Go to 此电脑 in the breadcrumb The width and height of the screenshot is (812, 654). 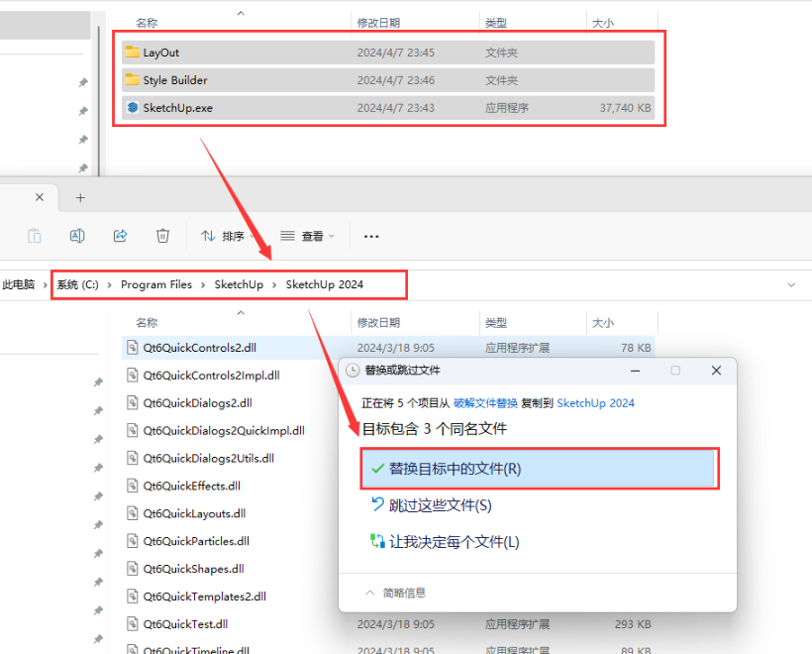coord(19,284)
